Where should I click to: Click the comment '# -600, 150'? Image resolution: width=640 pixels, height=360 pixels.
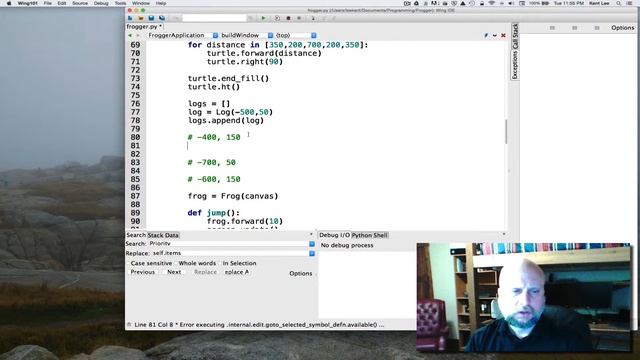click(x=214, y=179)
